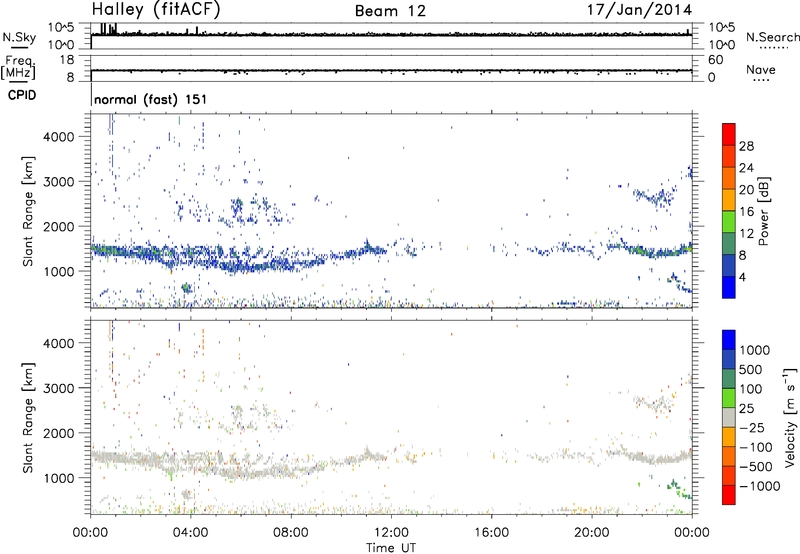Click the 'Beam 12' heading
The height and width of the screenshot is (554, 800).
point(390,11)
